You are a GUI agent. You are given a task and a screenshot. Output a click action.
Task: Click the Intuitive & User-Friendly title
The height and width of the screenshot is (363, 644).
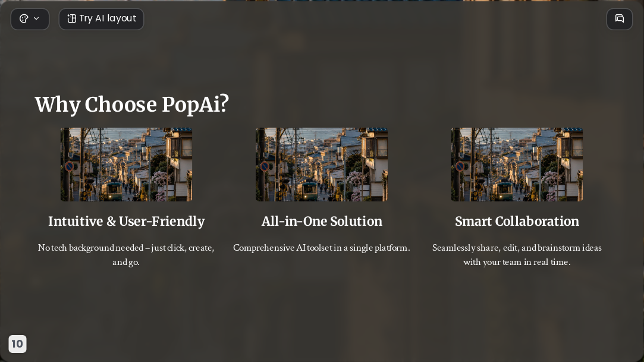tap(127, 222)
